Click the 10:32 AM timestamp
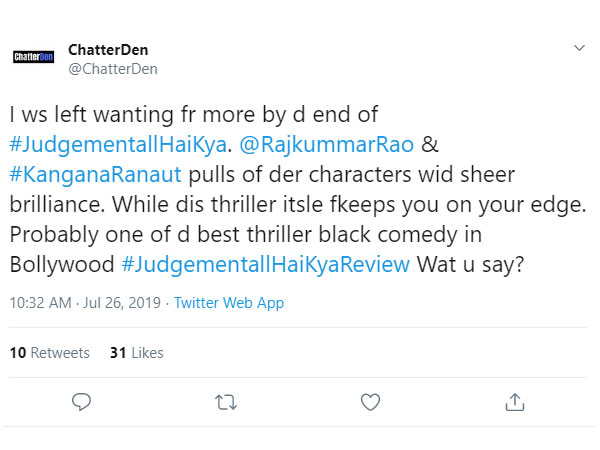The height and width of the screenshot is (450, 600). click(41, 303)
